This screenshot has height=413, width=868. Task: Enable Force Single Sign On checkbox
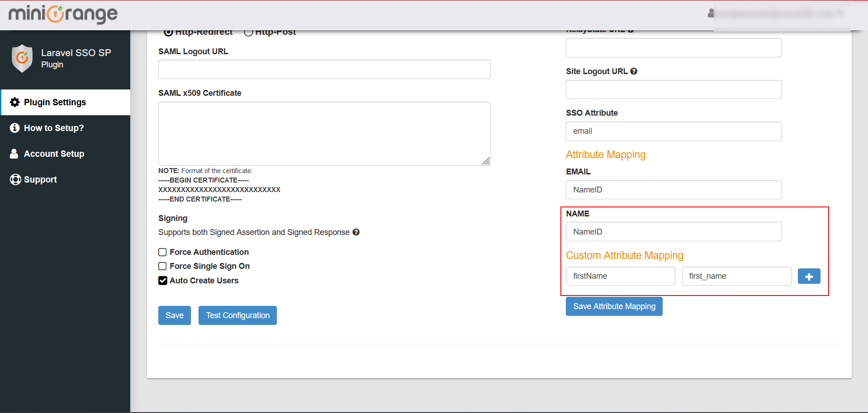click(x=162, y=266)
